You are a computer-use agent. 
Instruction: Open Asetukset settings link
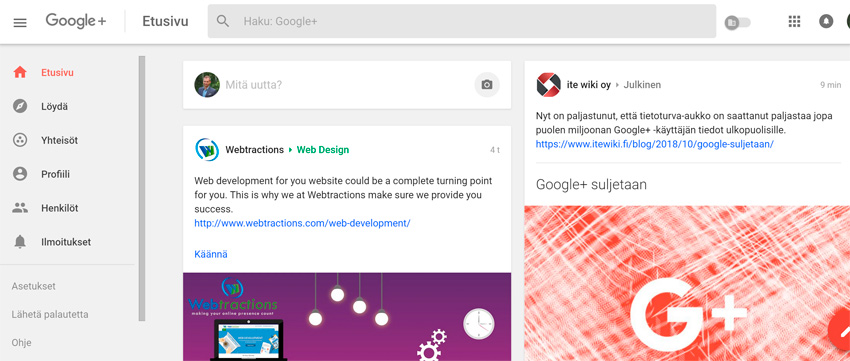click(34, 286)
